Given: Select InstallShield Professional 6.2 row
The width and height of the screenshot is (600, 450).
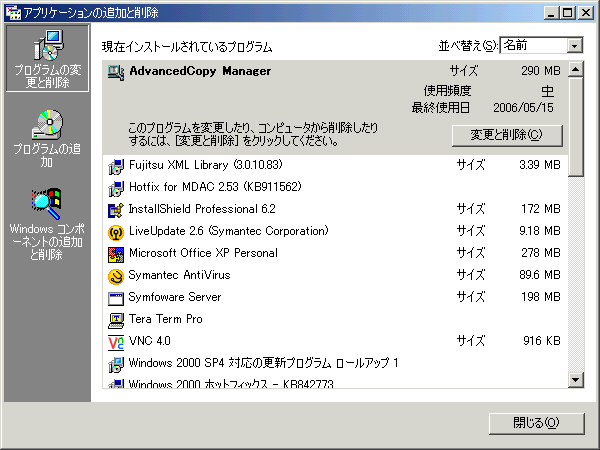Looking at the screenshot, I should (x=335, y=210).
